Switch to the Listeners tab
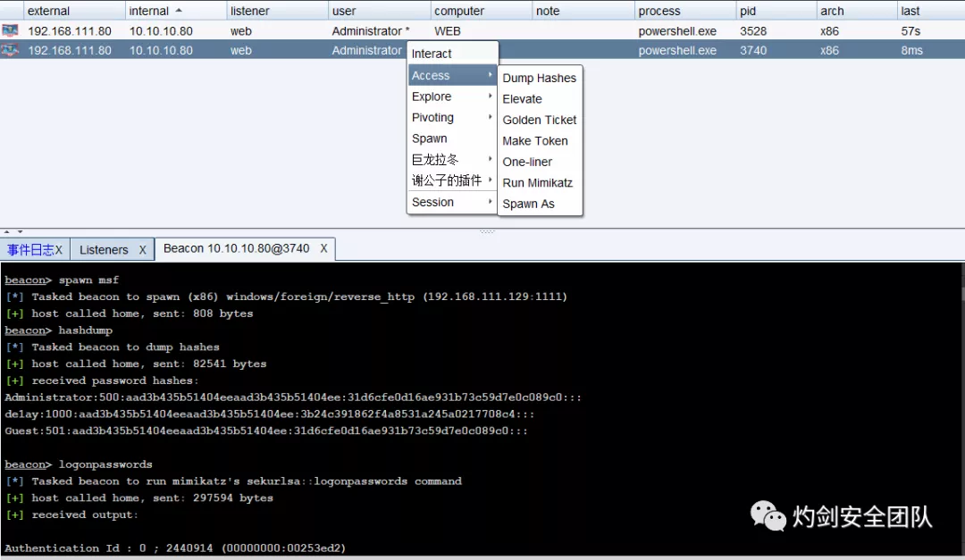Viewport: 965px width, 560px height. point(104,250)
